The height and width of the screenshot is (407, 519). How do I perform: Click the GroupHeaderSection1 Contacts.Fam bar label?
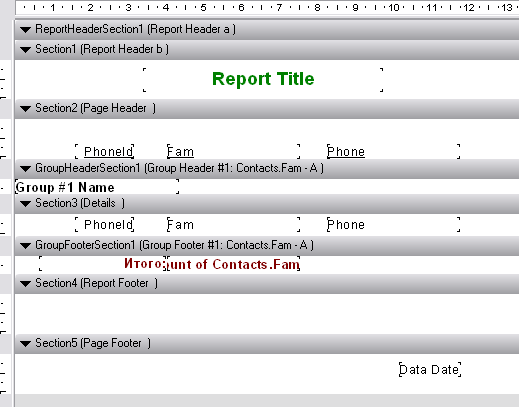click(x=179, y=168)
